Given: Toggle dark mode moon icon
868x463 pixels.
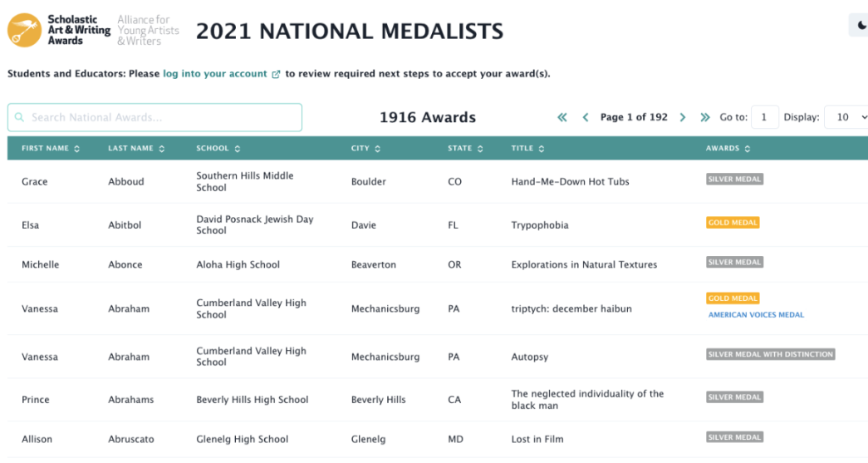Looking at the screenshot, I should coord(861,26).
